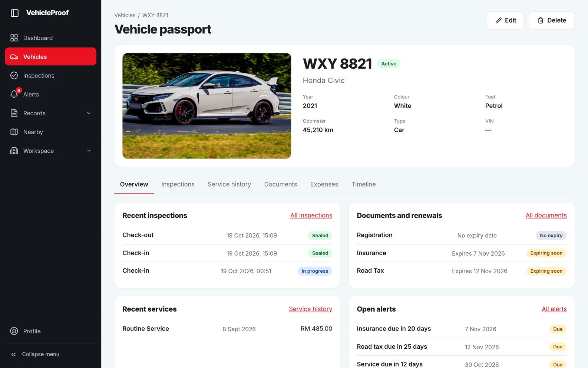Screen dimensions: 588x368
Task: Open the Workspace building icon
Action: (x=14, y=151)
